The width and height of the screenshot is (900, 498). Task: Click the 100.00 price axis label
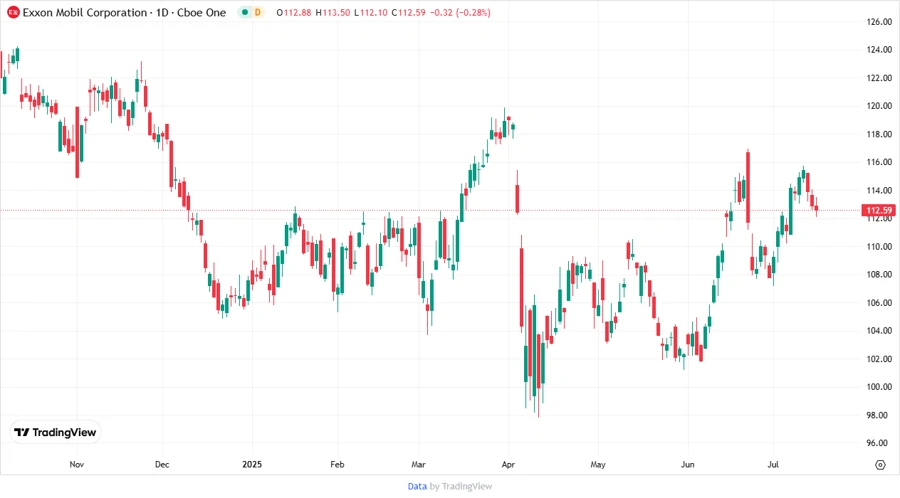click(879, 387)
